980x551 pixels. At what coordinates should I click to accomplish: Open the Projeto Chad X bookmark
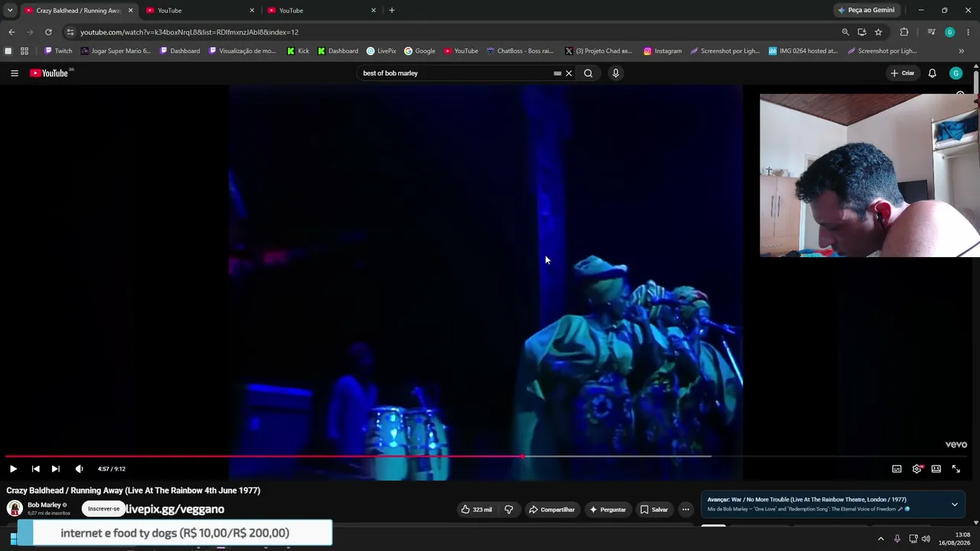click(599, 51)
